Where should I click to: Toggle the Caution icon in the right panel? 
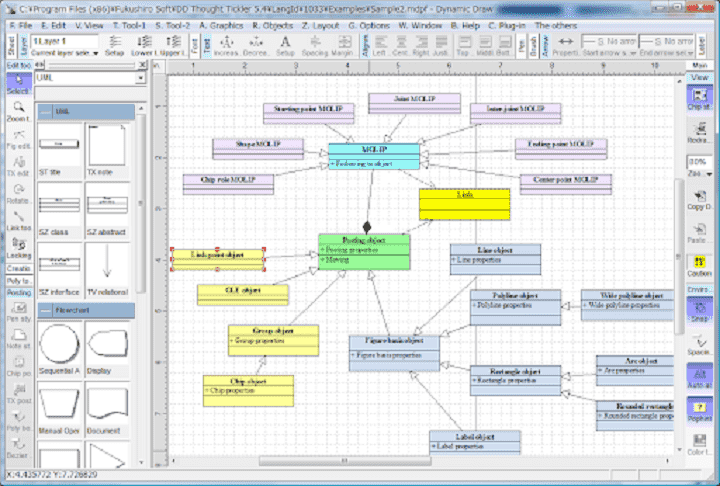click(699, 266)
